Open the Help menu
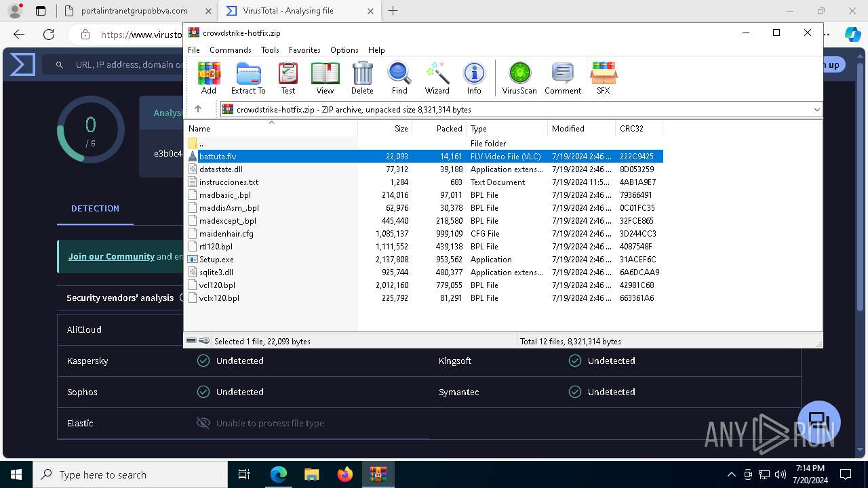The image size is (868, 488). coord(376,50)
